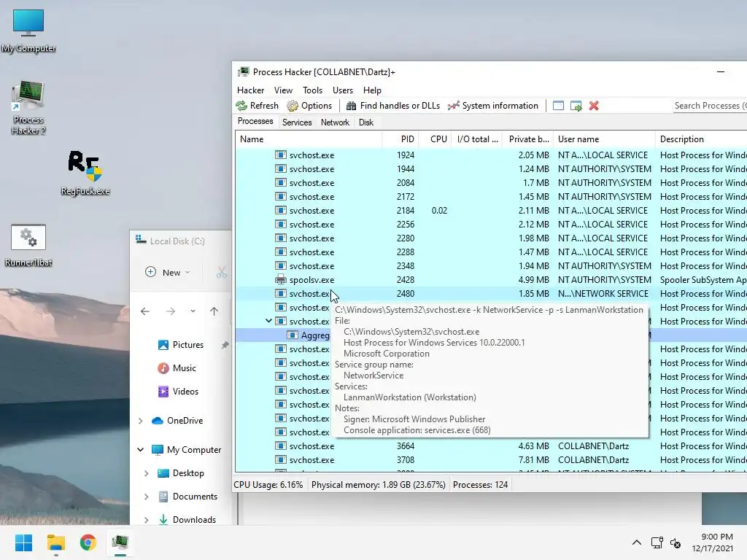The width and height of the screenshot is (747, 560).
Task: Open recent locations dropdown in Explorer
Action: [193, 311]
